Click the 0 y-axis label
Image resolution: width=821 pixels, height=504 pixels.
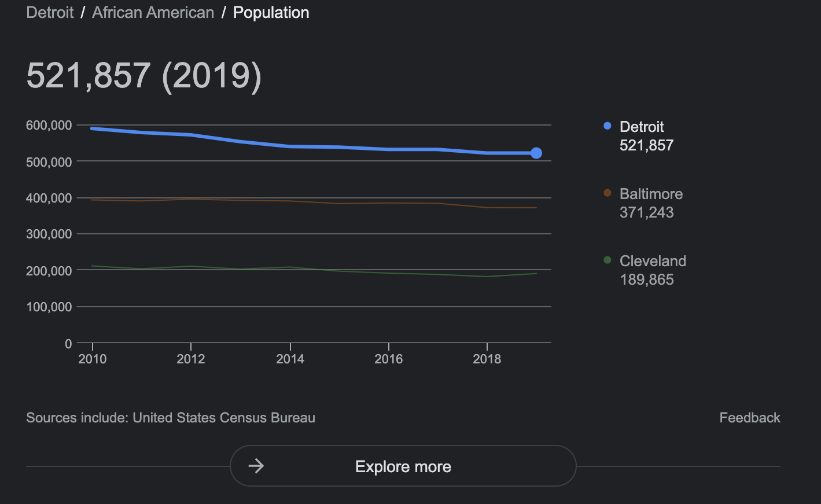68,344
